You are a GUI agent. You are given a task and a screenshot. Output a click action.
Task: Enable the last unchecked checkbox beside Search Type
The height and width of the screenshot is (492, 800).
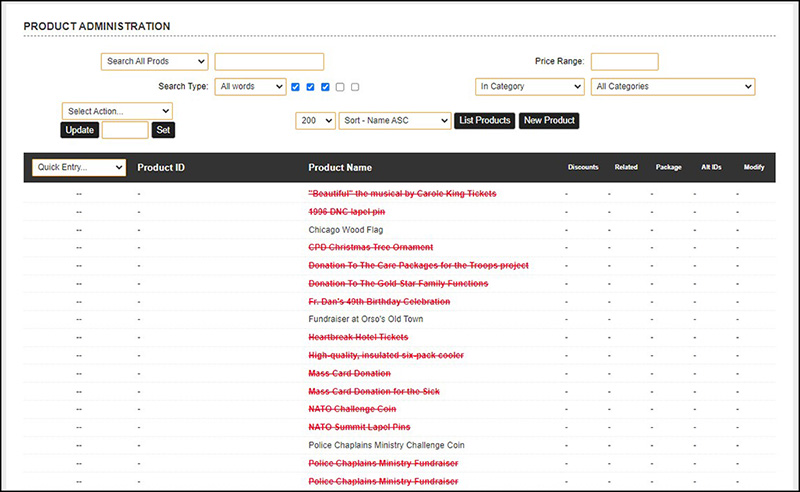point(355,87)
